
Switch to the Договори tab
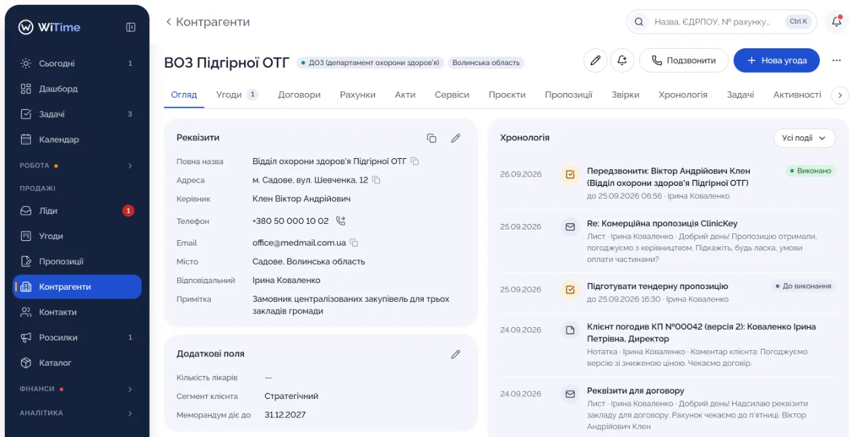(x=299, y=95)
